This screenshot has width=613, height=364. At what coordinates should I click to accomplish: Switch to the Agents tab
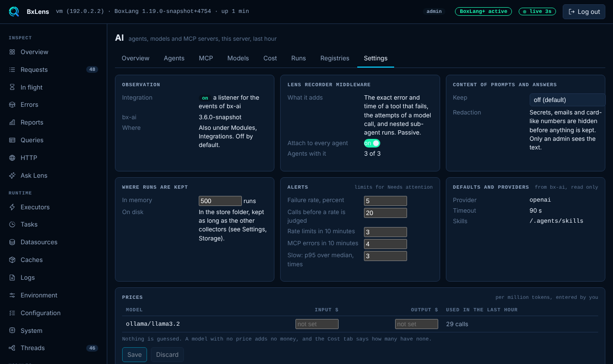(x=174, y=58)
